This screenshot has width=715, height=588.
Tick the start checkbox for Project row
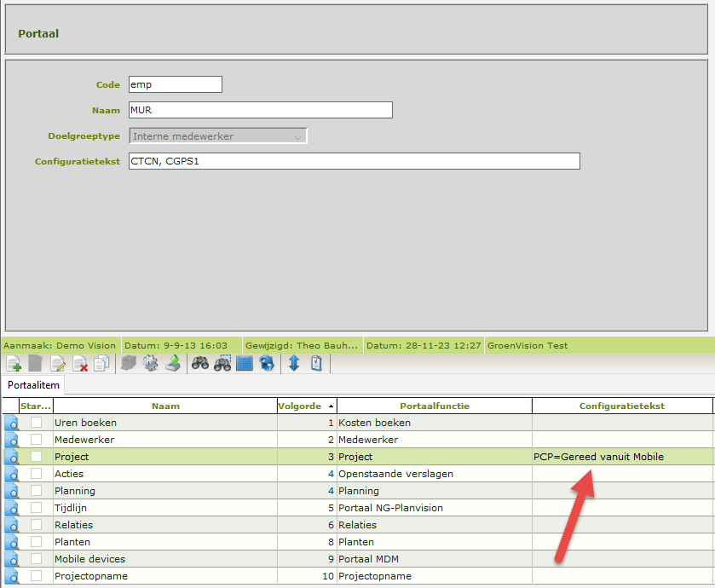(36, 457)
